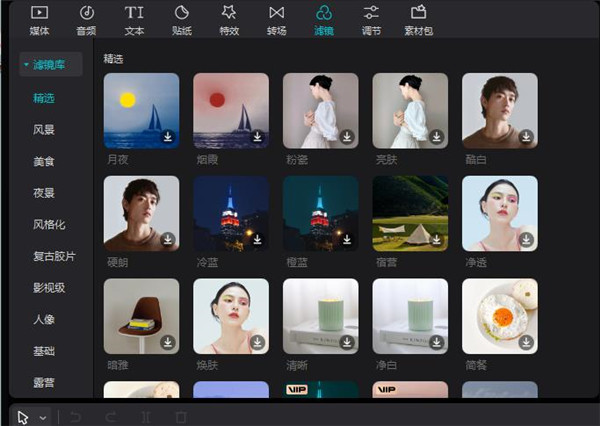Select the pointer selection tool in the timeline toolbar
Image resolution: width=600 pixels, height=426 pixels.
coord(23,417)
